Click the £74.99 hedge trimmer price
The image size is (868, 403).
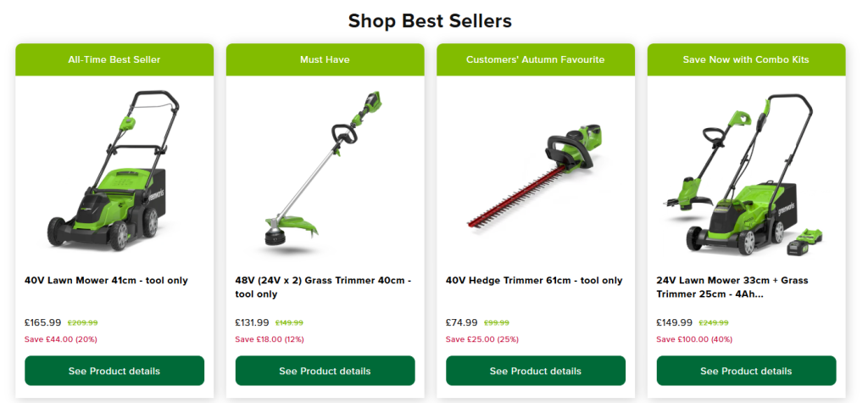click(462, 322)
